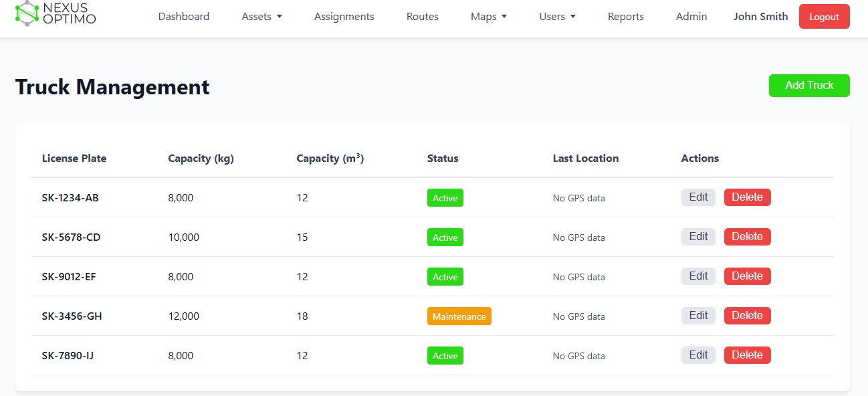Select license plate SK-3456-GH
Image resolution: width=868 pixels, height=396 pixels.
point(72,316)
